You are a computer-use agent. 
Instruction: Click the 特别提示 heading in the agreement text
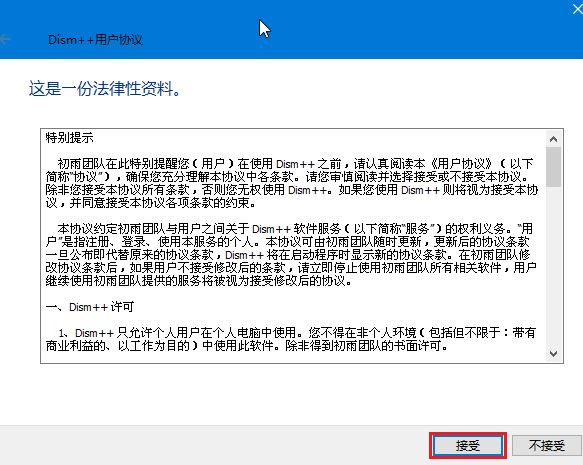[70, 138]
